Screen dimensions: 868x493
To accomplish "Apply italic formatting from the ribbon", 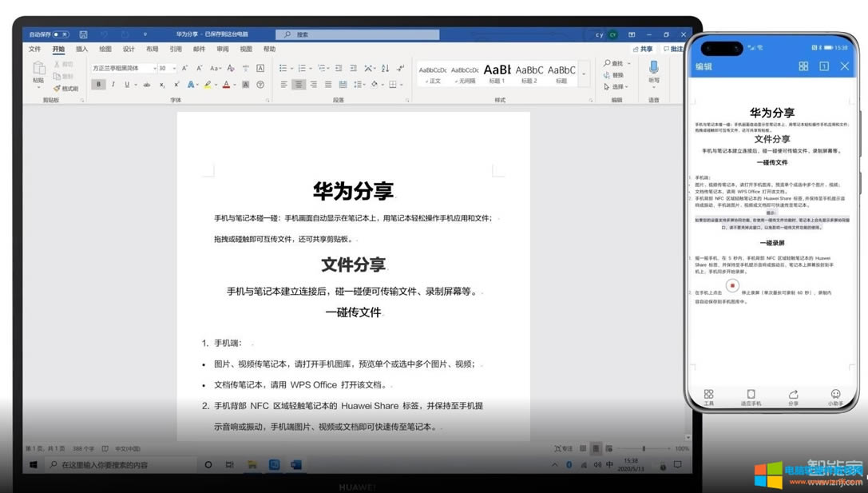I will click(x=113, y=85).
